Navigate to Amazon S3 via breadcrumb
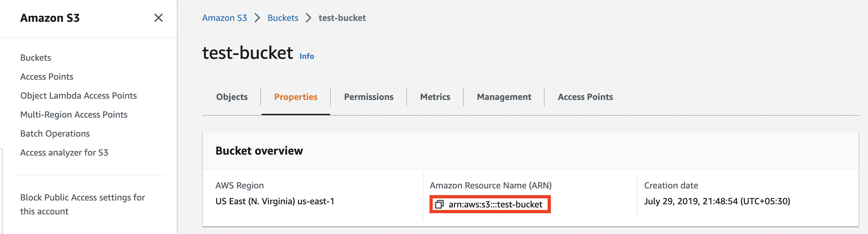 click(224, 17)
